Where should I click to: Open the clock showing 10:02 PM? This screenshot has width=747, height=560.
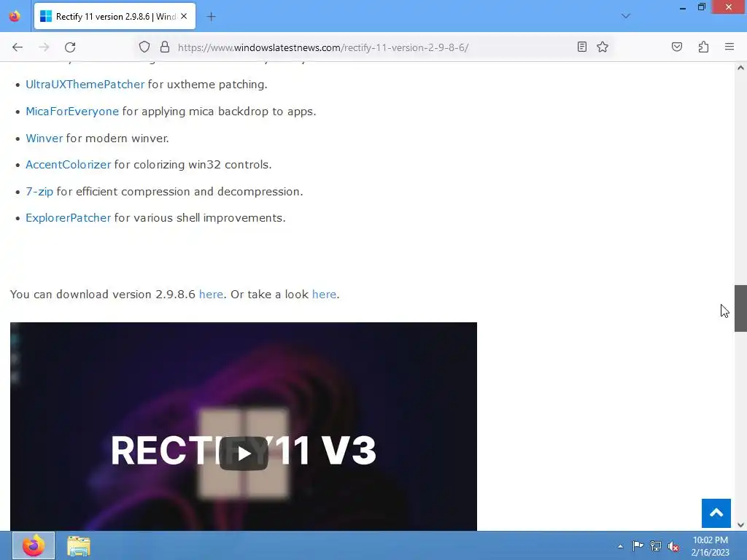pos(711,546)
